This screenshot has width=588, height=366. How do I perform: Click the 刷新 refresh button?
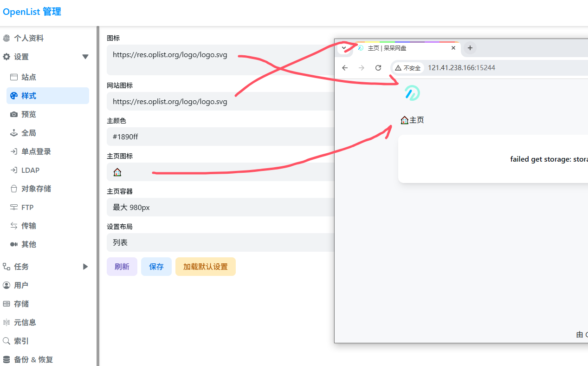click(x=122, y=267)
